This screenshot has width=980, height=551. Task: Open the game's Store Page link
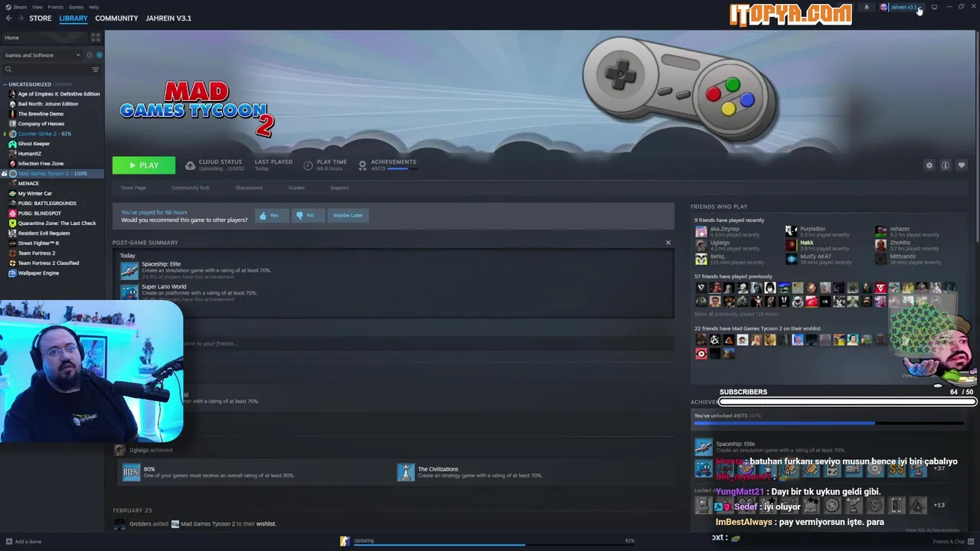click(133, 187)
